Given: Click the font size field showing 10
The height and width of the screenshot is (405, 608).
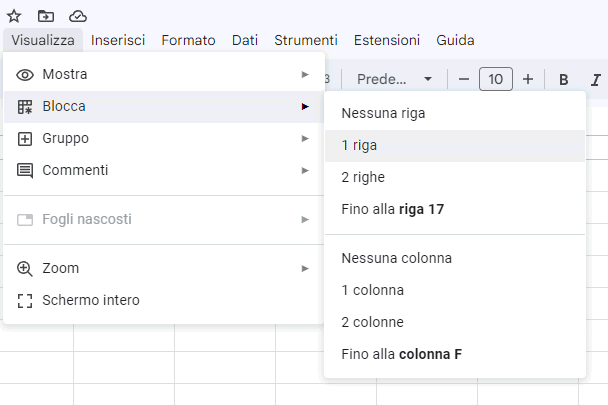Looking at the screenshot, I should pyautogui.click(x=496, y=79).
